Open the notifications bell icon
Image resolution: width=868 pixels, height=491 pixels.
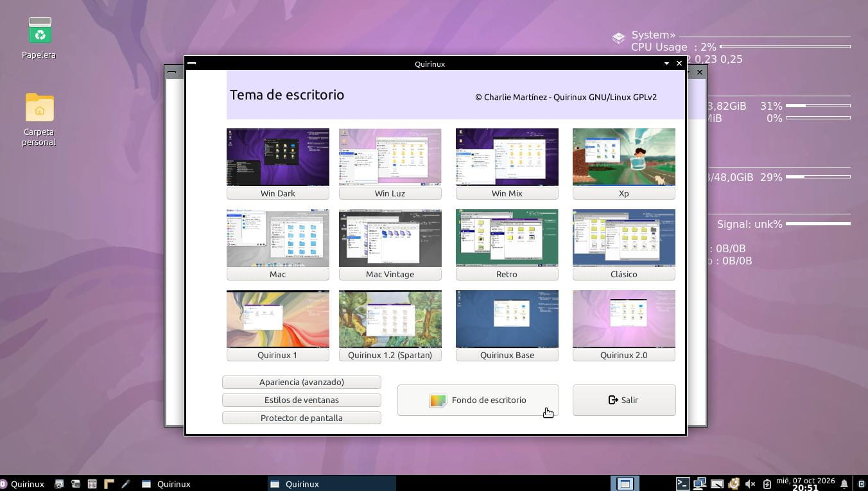pyautogui.click(x=845, y=484)
